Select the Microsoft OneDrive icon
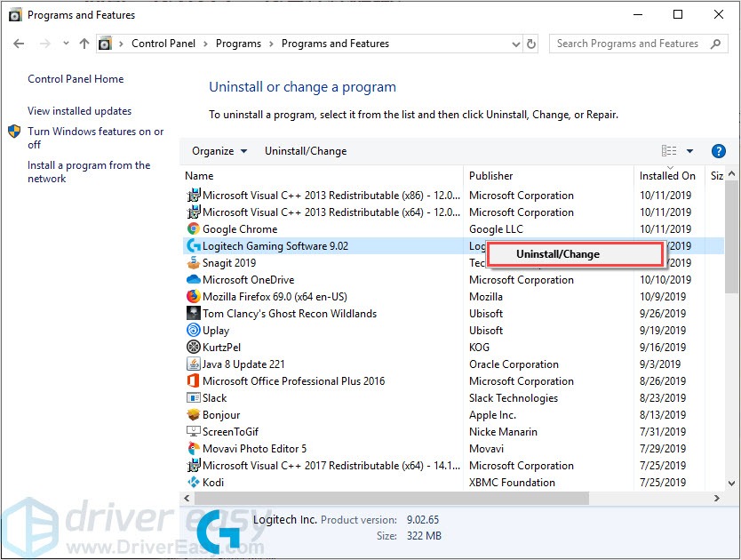Viewport: 741px width, 560px height. coord(194,279)
